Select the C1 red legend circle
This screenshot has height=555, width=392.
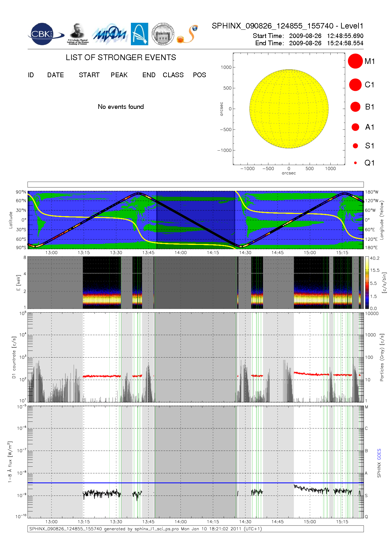pyautogui.click(x=355, y=85)
